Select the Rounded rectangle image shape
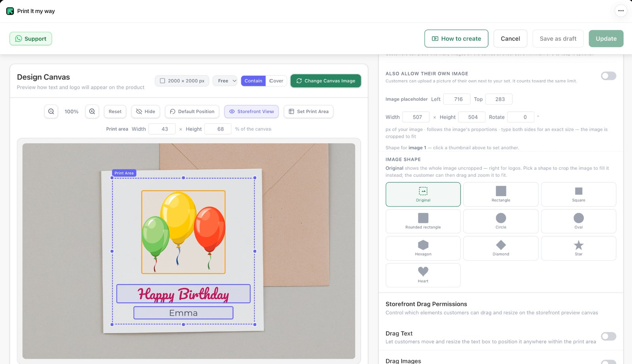 tap(423, 221)
